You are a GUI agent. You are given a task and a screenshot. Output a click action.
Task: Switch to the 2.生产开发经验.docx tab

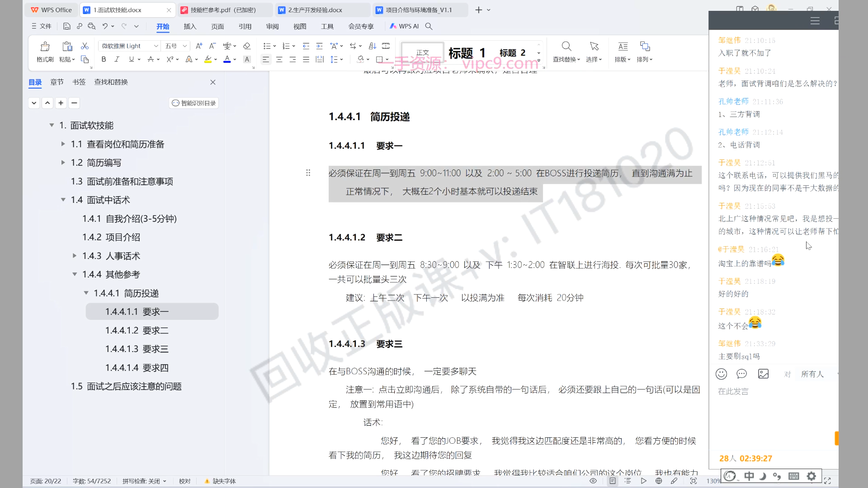pyautogui.click(x=315, y=10)
